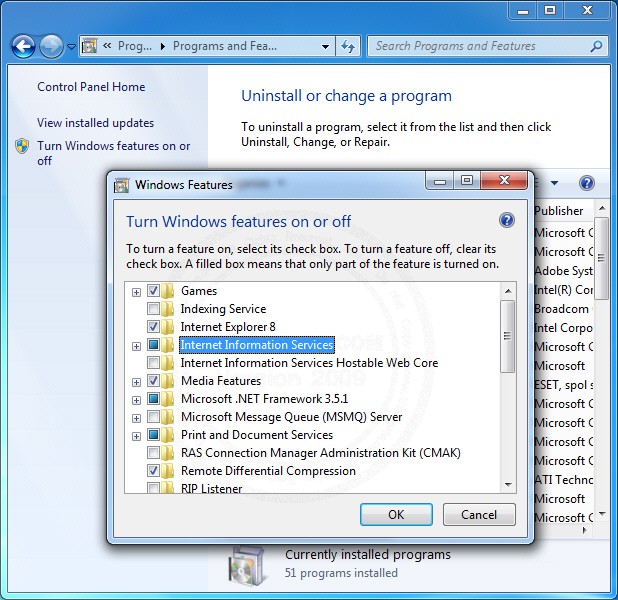This screenshot has height=600, width=618.
Task: Click the refresh button beside address bar
Action: 348,46
